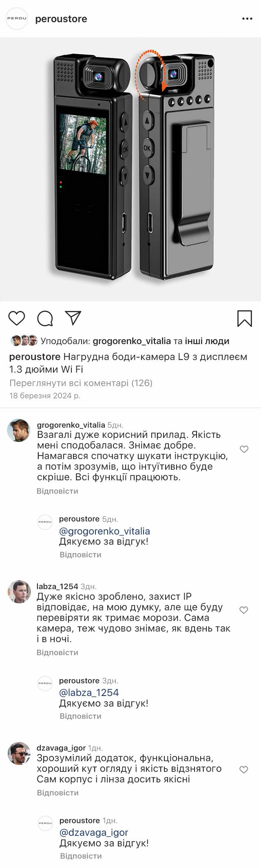Save post using the bookmark icon
This screenshot has width=261, height=868.
(245, 318)
